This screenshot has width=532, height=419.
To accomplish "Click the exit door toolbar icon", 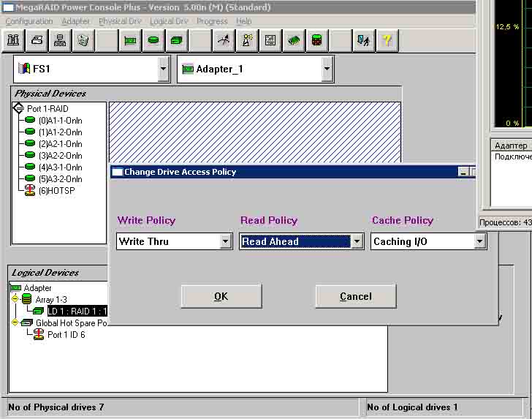I will point(363,41).
